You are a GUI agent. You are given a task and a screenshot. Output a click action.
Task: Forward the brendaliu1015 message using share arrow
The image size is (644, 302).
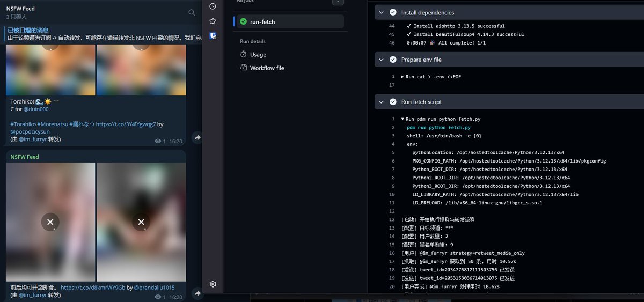[197, 293]
